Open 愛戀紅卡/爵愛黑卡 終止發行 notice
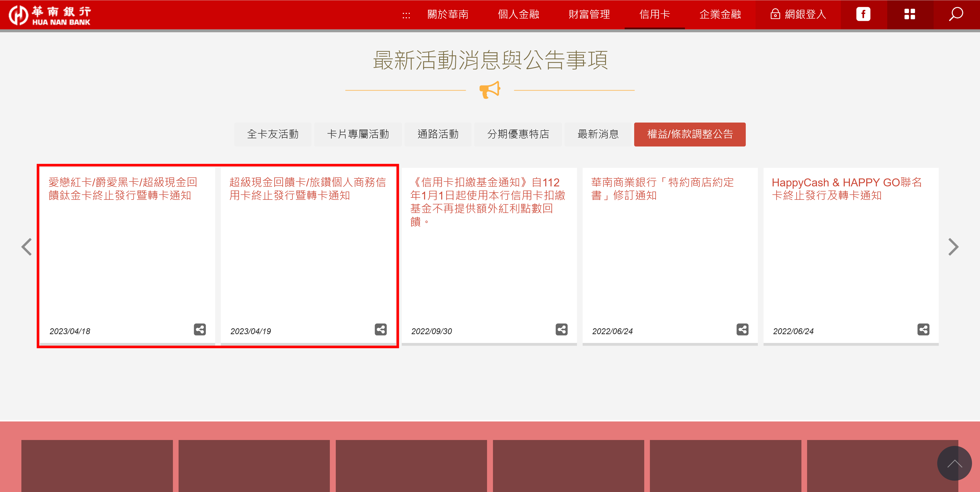This screenshot has width=980, height=492. coord(122,189)
